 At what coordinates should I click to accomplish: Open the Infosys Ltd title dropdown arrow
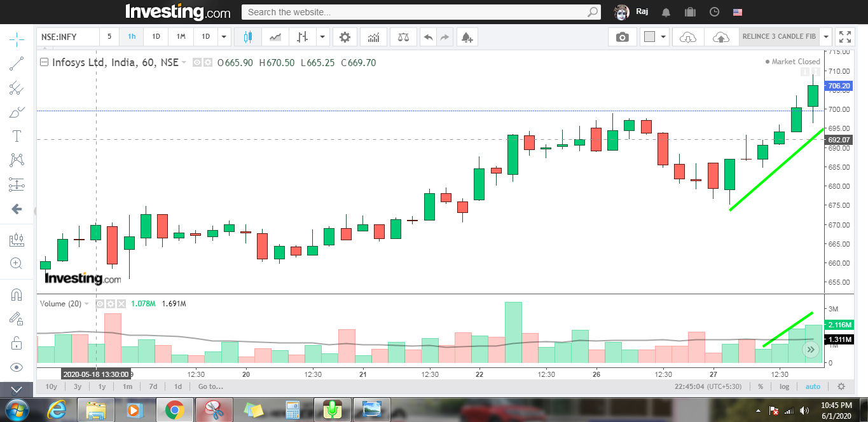[x=184, y=62]
